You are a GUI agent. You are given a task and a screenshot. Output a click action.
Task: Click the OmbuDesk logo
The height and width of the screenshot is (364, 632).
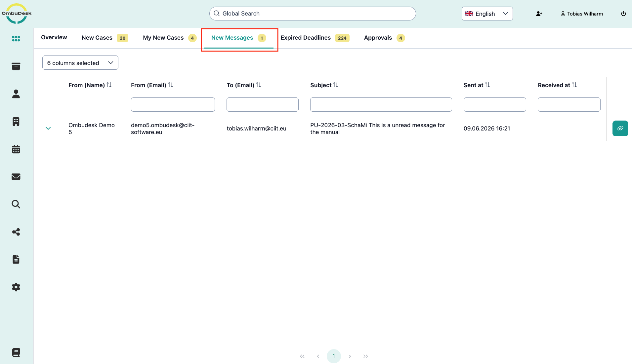[17, 14]
